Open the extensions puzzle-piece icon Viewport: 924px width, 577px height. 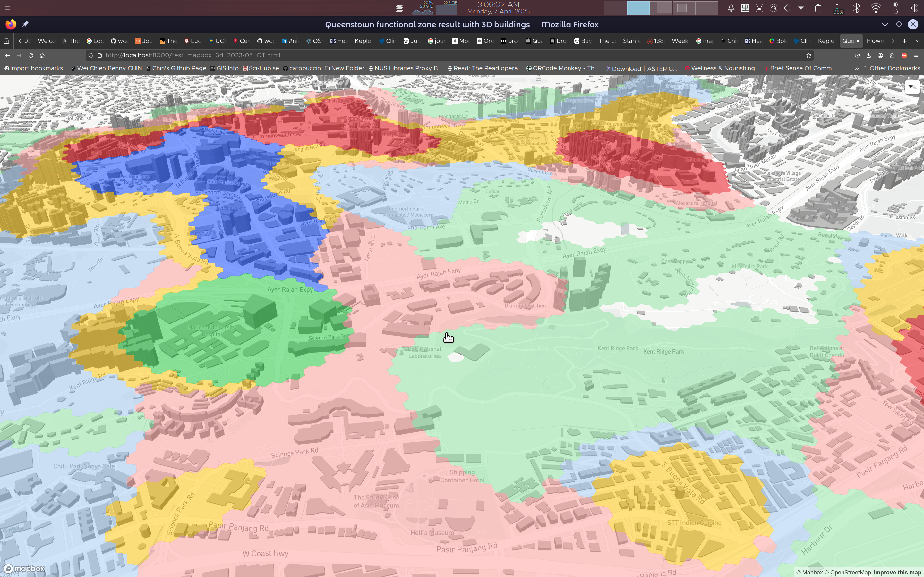point(892,56)
